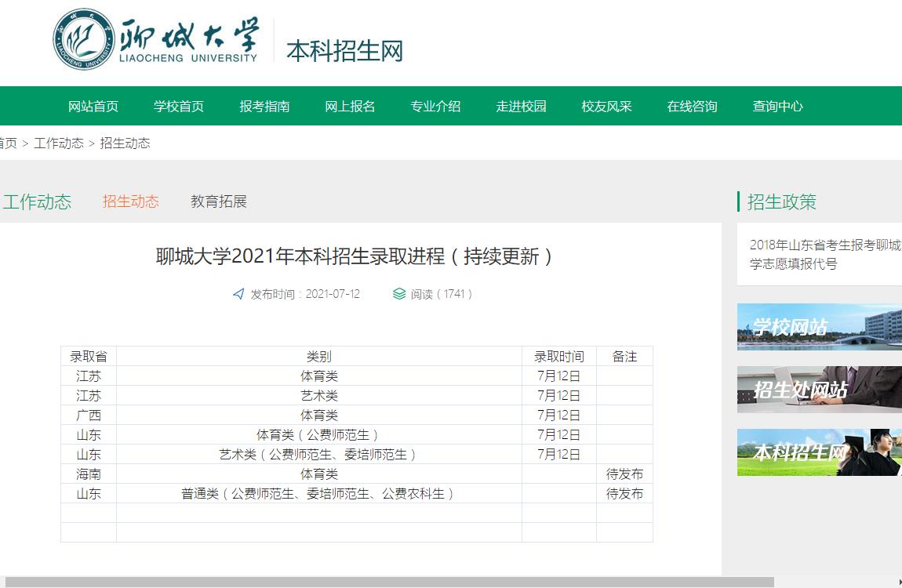902x588 pixels.
Task: Click the 艺术类 cell in the 江苏 row
Action: 319,395
